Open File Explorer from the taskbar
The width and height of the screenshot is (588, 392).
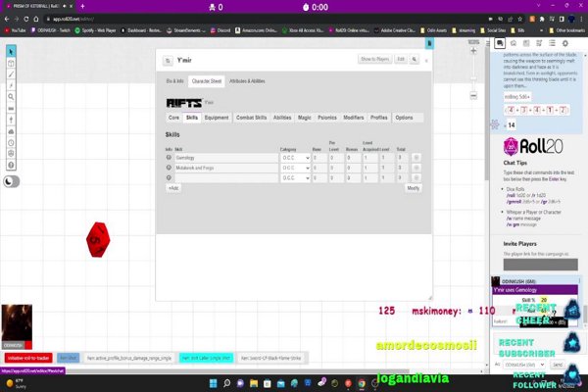pyautogui.click(x=254, y=383)
